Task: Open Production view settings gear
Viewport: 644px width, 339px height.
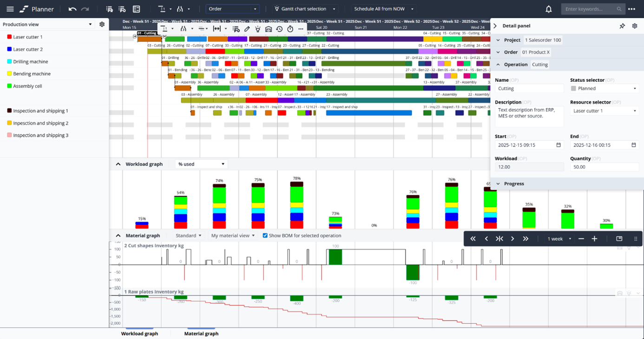Action: point(102,24)
